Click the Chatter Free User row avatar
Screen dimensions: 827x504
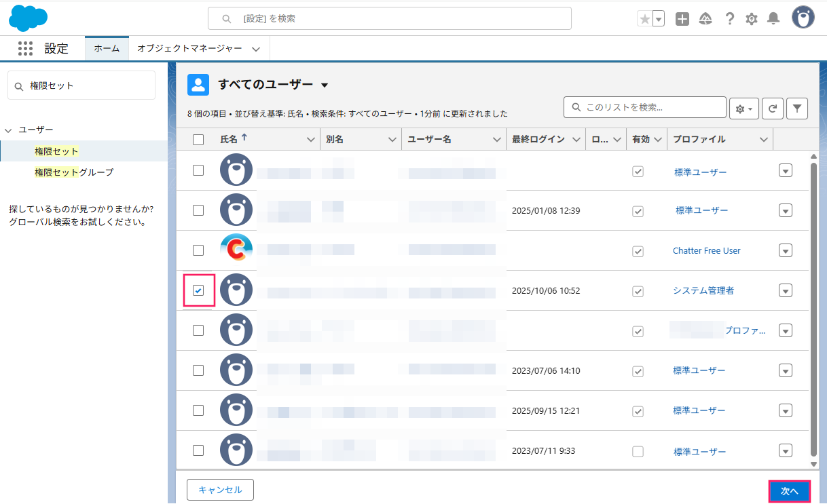(236, 250)
